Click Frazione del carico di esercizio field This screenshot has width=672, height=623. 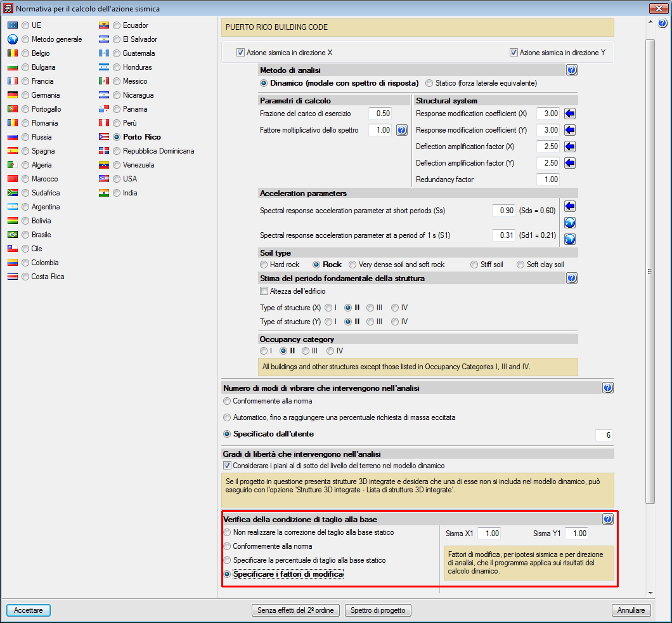point(380,114)
